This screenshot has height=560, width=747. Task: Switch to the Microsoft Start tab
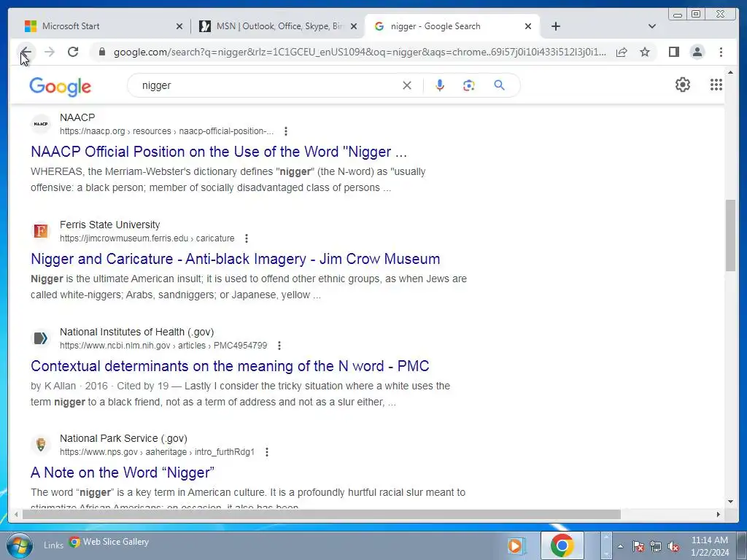coord(101,26)
